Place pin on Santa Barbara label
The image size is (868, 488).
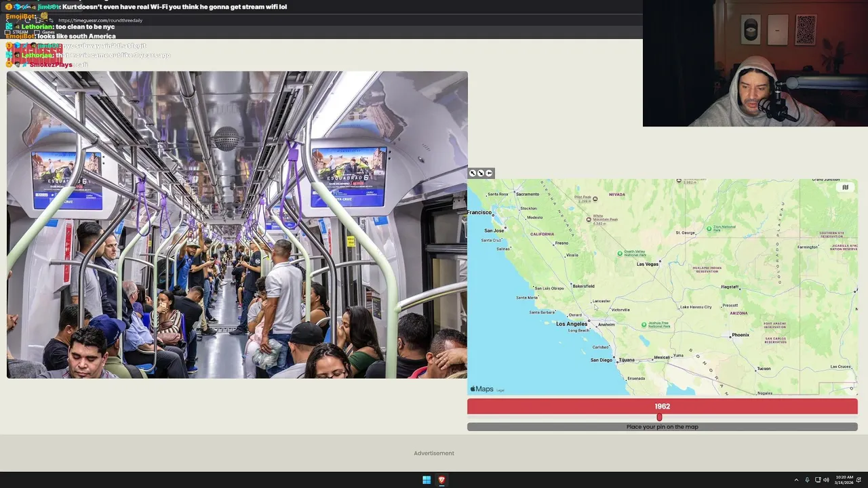pos(542,312)
